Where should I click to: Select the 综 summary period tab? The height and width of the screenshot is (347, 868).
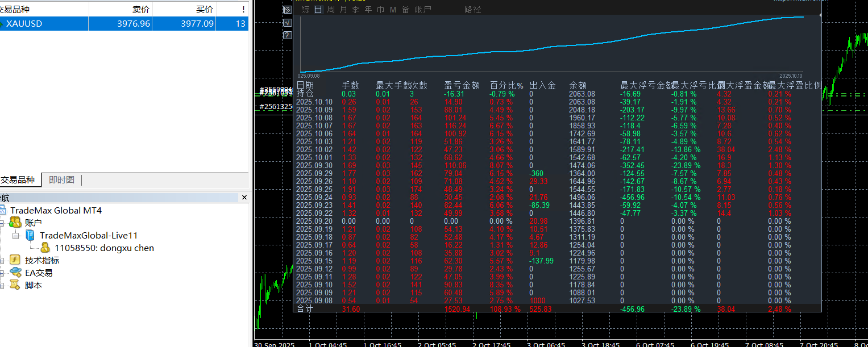[x=306, y=10]
